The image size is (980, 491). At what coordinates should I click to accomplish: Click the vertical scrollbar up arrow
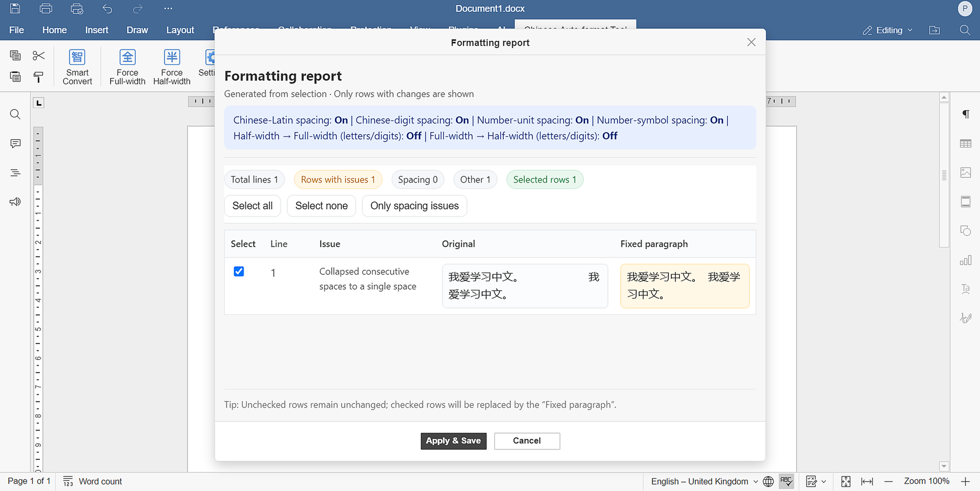pos(944,97)
